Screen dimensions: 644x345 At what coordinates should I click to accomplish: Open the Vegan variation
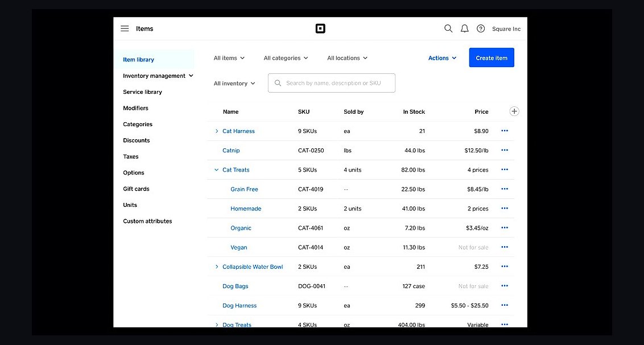pyautogui.click(x=238, y=247)
